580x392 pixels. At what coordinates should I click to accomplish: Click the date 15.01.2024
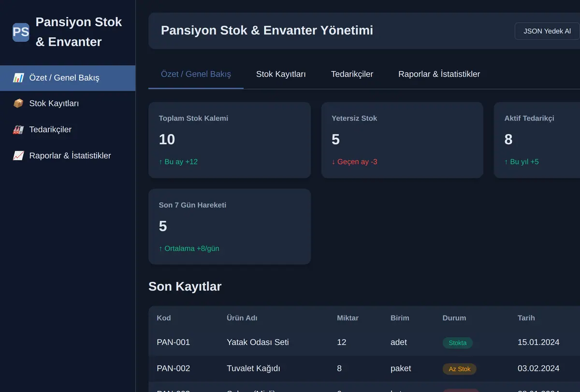tap(538, 342)
